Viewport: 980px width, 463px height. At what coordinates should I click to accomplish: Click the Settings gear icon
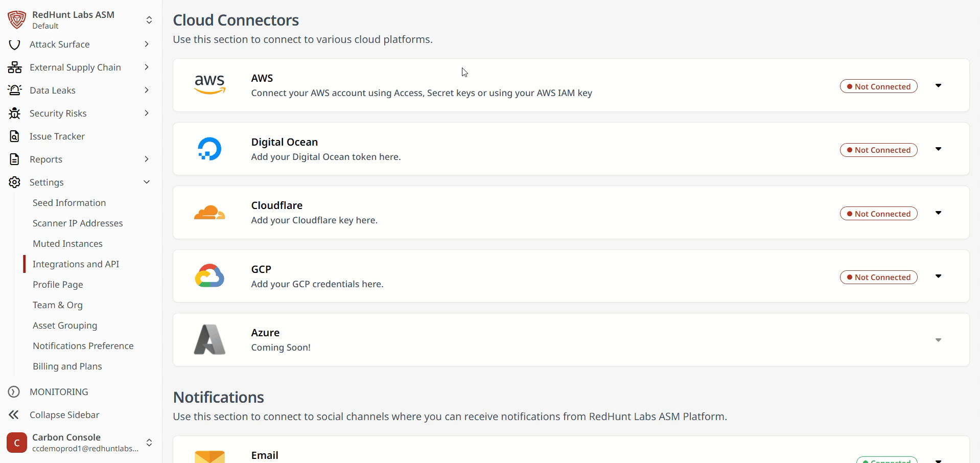[15, 182]
